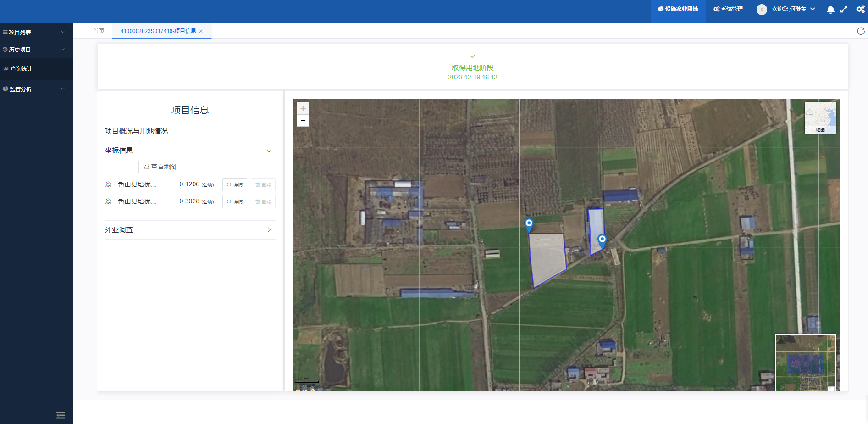
Task: Open 详情 for the 0.1206 hectare parcel
Action: 235,184
